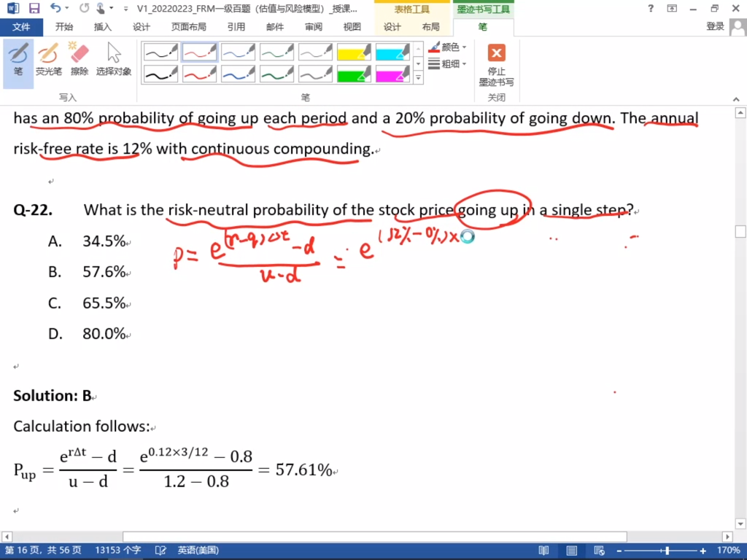Image resolution: width=747 pixels, height=560 pixels.
Task: Select the Pen (笔) ink tool
Action: tap(18, 61)
